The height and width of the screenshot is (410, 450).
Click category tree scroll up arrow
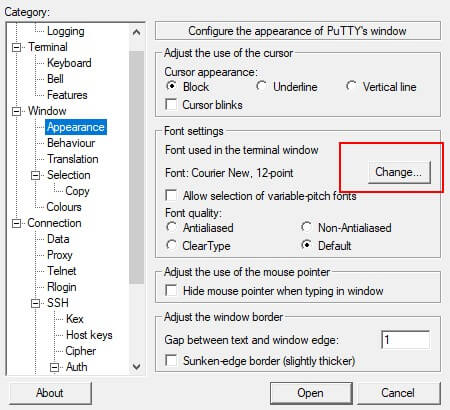tap(136, 32)
